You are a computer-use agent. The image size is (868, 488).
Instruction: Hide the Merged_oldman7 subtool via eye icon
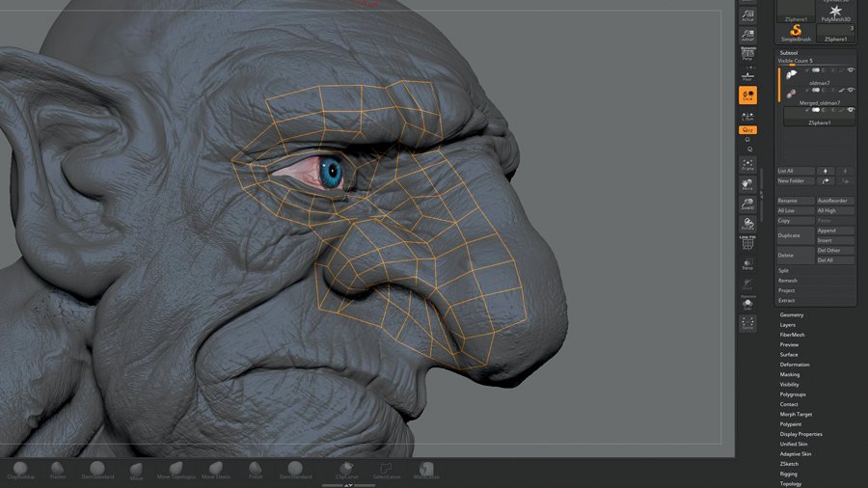click(x=851, y=90)
